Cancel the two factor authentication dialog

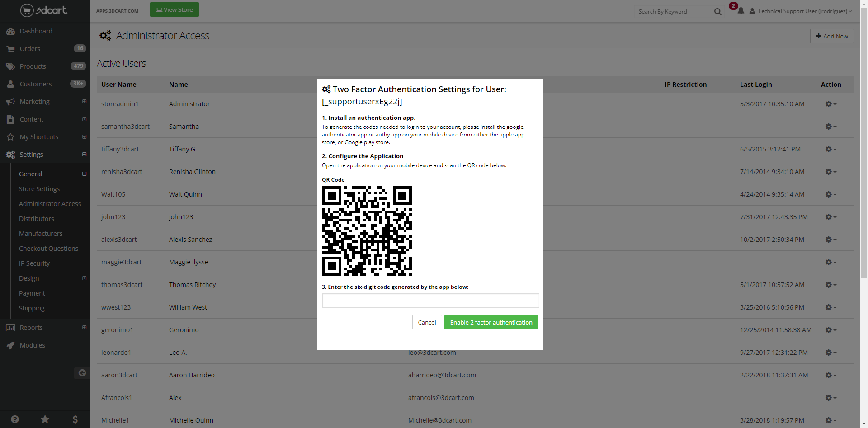pyautogui.click(x=427, y=322)
